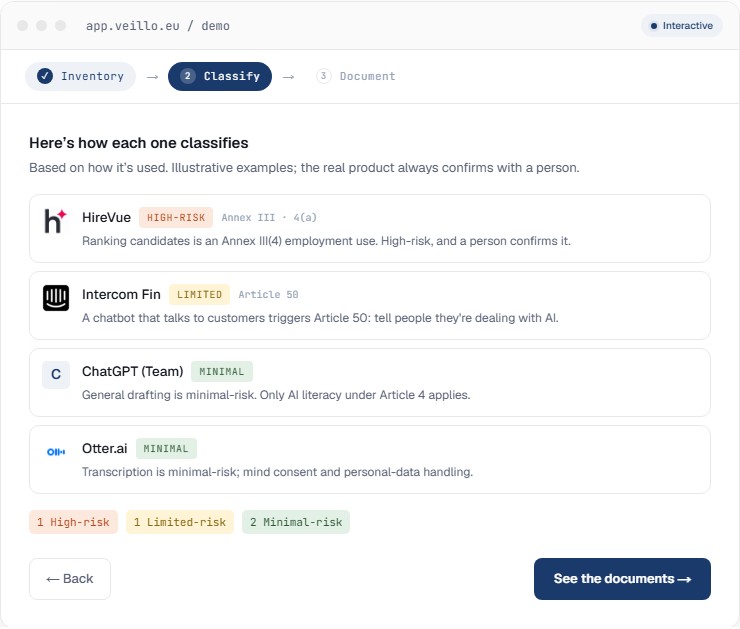740x629 pixels.
Task: Click the 'General drafting is minimal-risk' description
Action: tap(276, 395)
